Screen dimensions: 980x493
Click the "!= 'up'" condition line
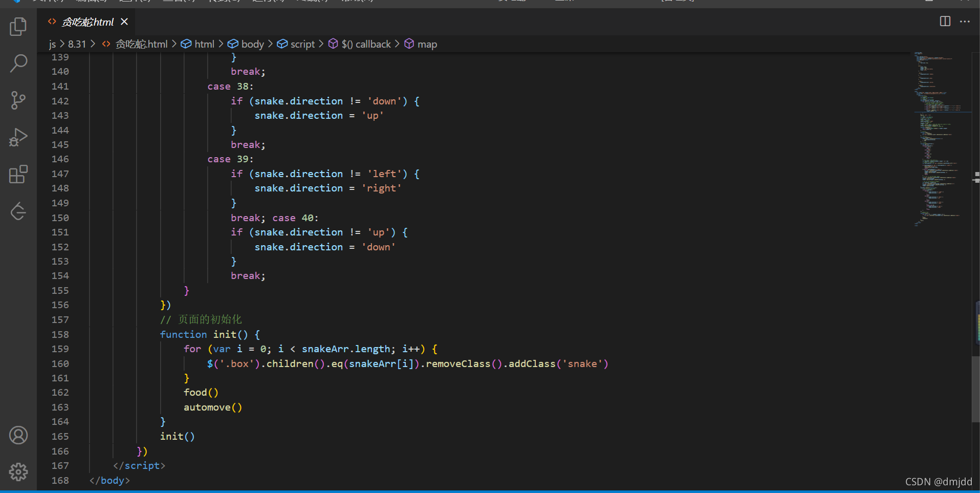point(319,232)
